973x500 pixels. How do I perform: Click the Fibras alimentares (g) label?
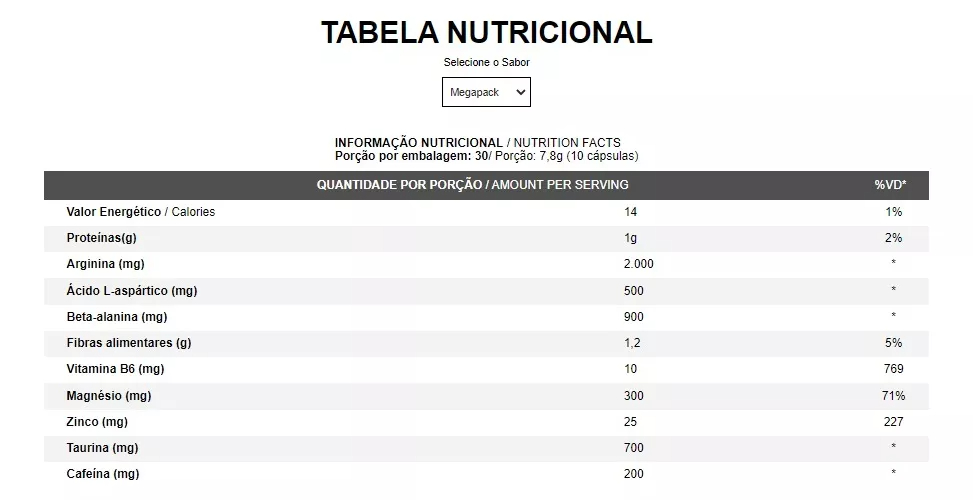(x=128, y=343)
